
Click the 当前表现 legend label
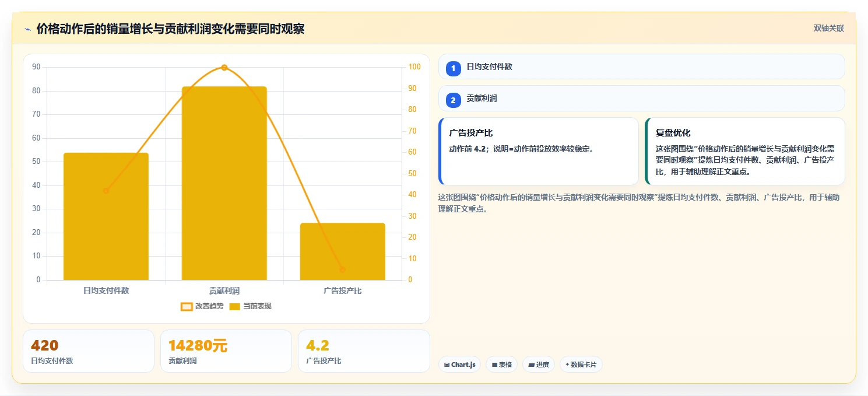[x=257, y=306]
